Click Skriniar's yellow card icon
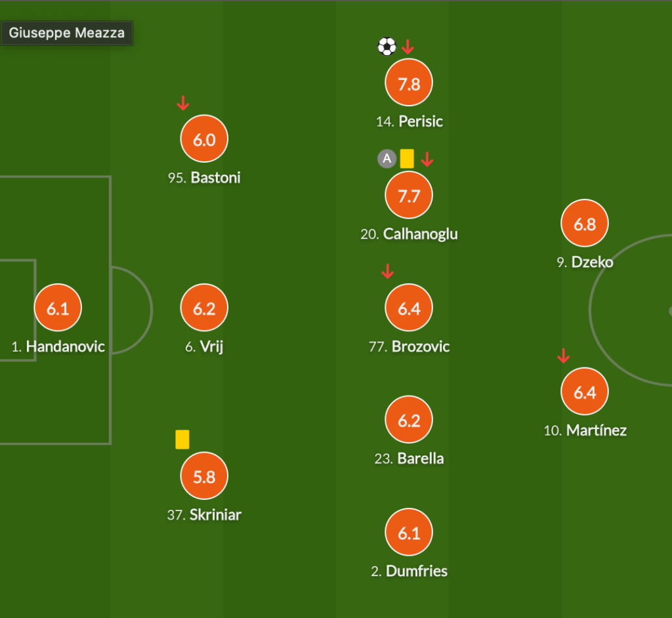 coord(182,440)
